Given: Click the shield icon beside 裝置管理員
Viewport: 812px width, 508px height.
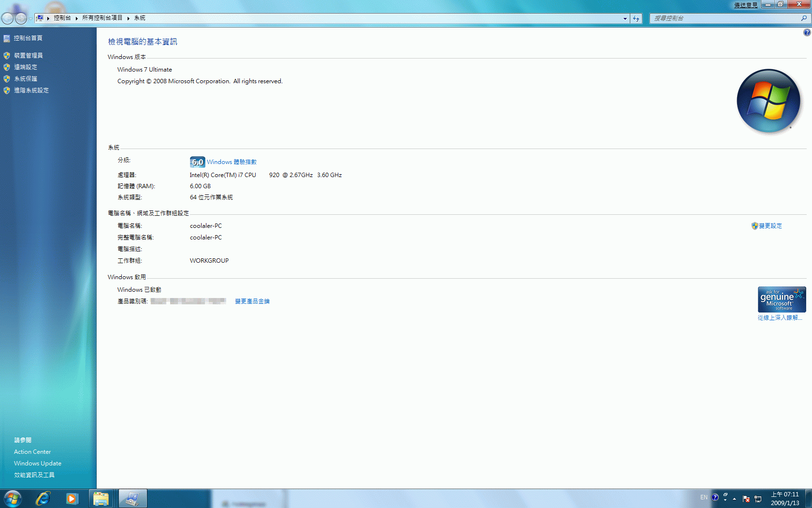Looking at the screenshot, I should tap(7, 56).
